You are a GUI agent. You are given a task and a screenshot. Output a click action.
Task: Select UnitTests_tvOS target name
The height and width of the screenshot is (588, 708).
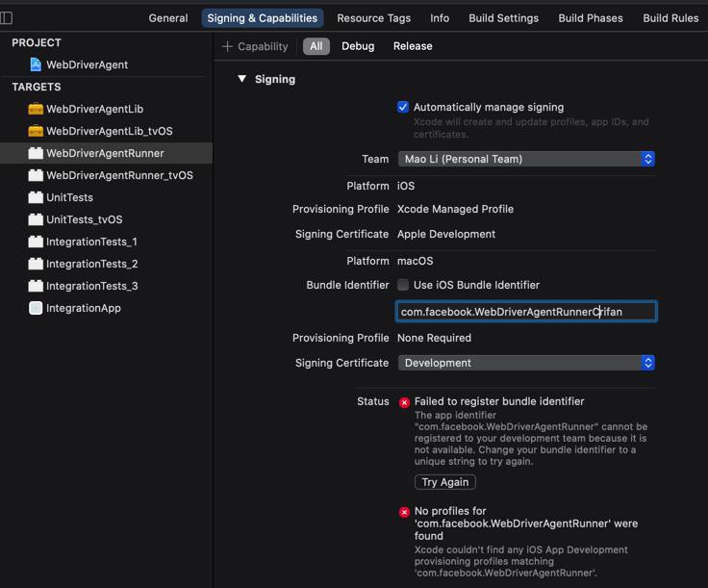click(x=84, y=219)
